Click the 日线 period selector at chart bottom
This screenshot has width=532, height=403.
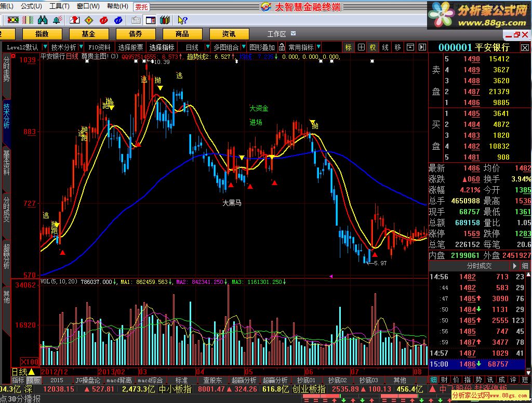click(x=23, y=372)
